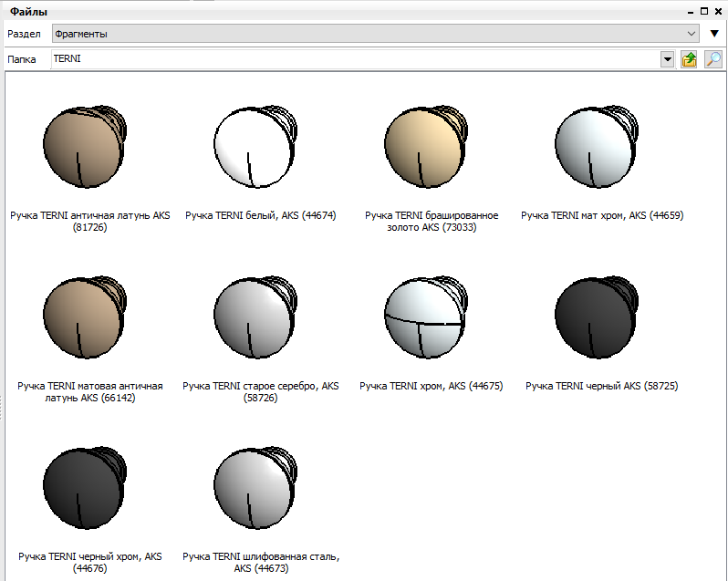Click label 'Ручка TERNI матовая античная латунь AKS (66142)'
The height and width of the screenshot is (581, 728).
[x=90, y=392]
